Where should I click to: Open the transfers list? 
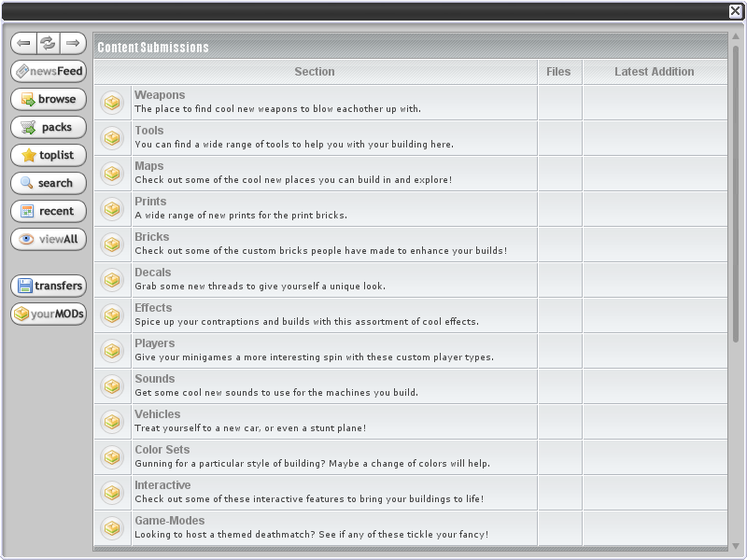(49, 286)
